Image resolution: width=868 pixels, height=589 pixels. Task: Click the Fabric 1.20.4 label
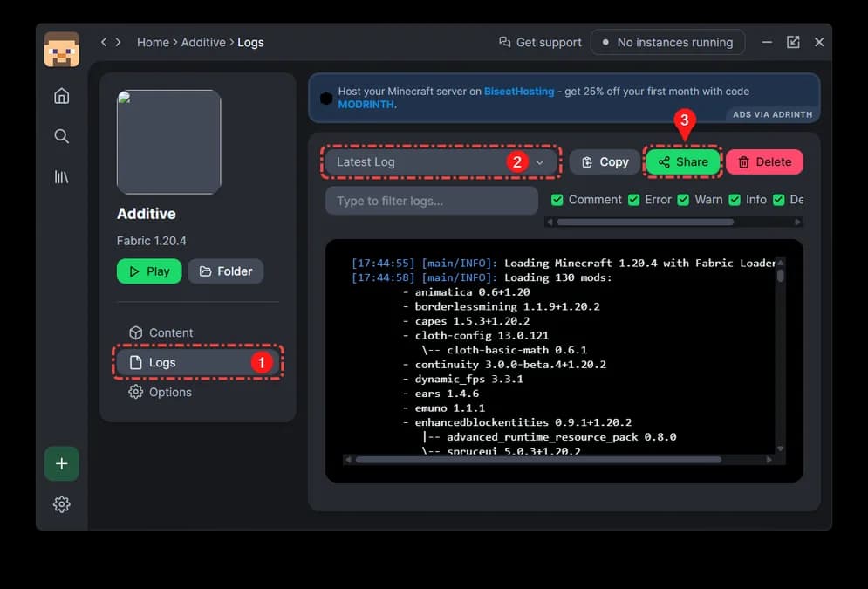pyautogui.click(x=151, y=241)
